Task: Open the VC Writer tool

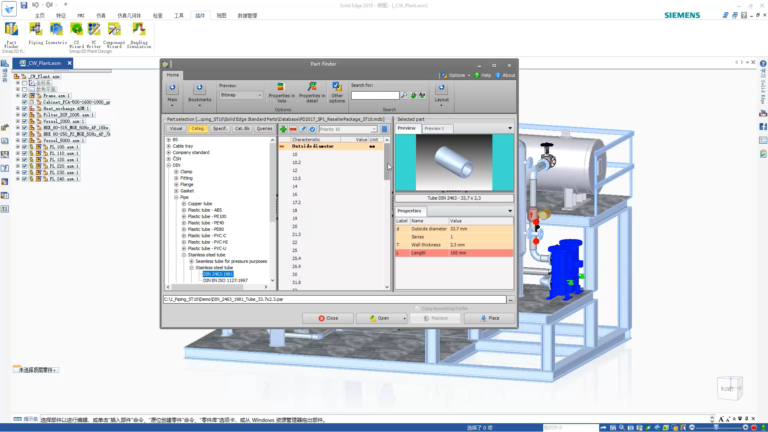Action: [x=94, y=35]
